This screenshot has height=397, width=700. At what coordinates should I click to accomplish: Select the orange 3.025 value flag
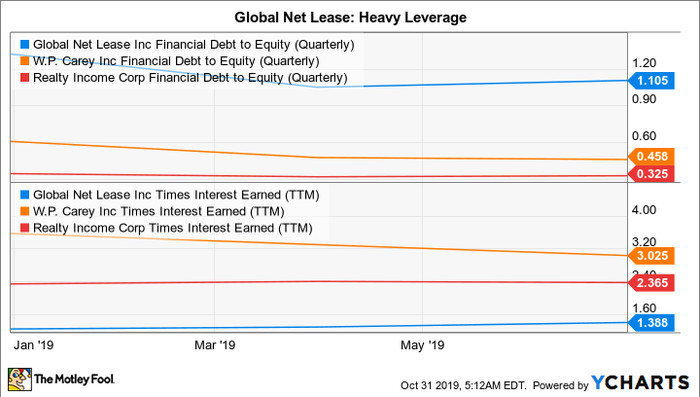pyautogui.click(x=651, y=256)
